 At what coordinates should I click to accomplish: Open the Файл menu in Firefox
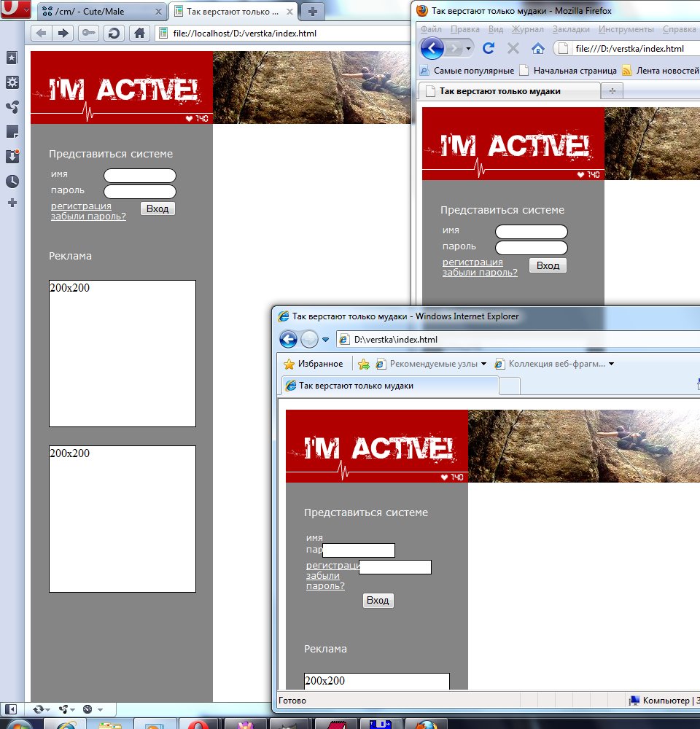point(431,29)
